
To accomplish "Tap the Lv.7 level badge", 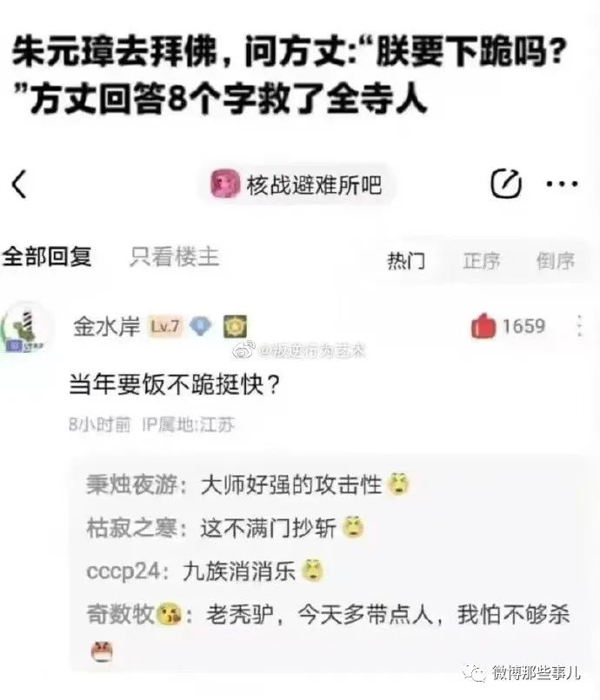I will pos(165,326).
